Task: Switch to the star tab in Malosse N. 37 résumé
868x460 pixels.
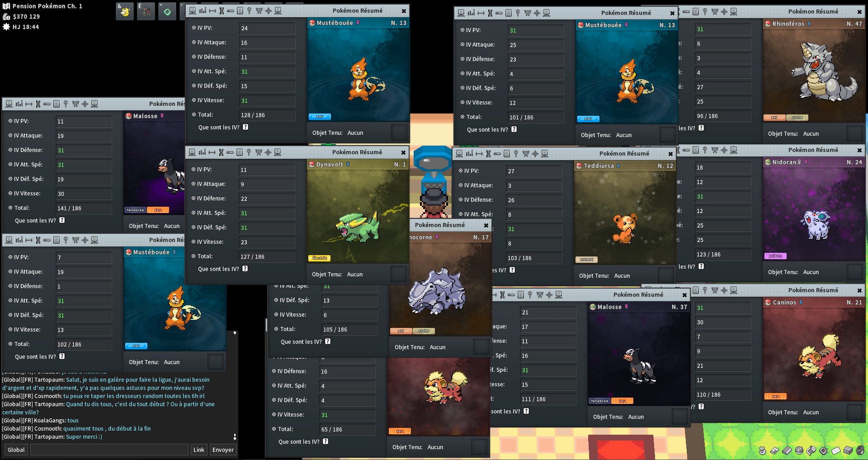Action: coord(549,294)
